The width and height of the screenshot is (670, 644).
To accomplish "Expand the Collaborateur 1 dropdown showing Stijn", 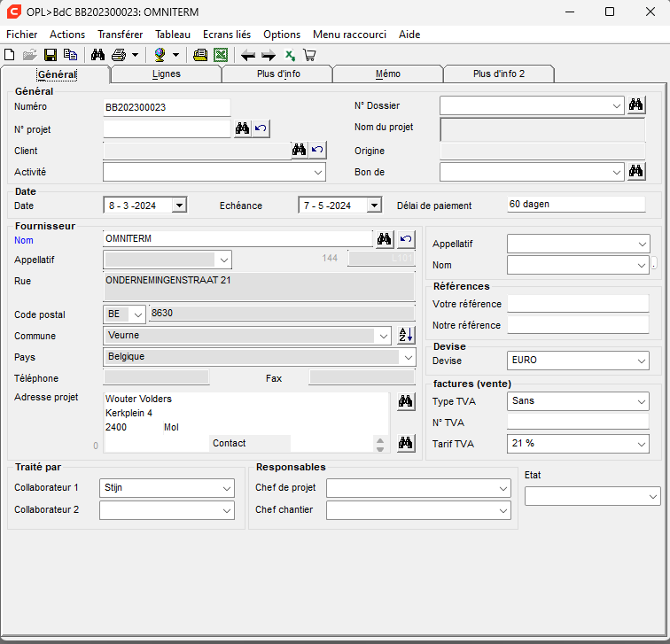I will pos(227,489).
